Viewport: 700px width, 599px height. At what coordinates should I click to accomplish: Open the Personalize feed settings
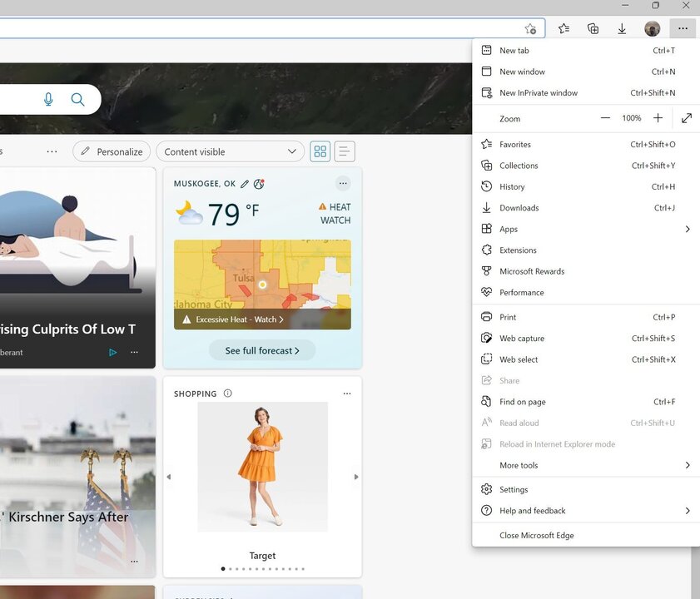click(111, 151)
